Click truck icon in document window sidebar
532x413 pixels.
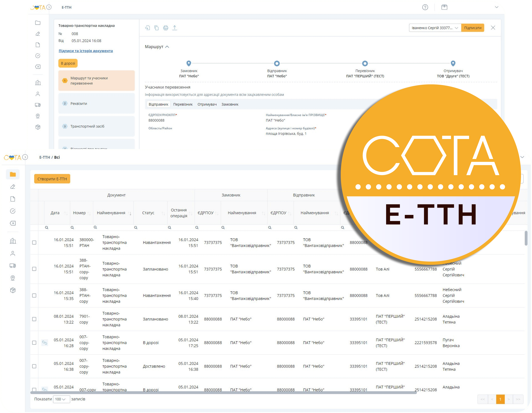38,105
